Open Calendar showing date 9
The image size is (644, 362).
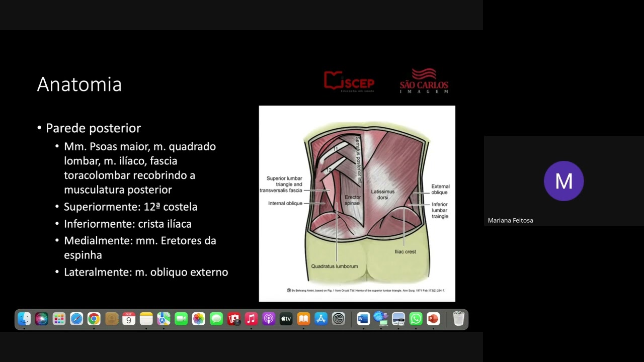(x=129, y=319)
